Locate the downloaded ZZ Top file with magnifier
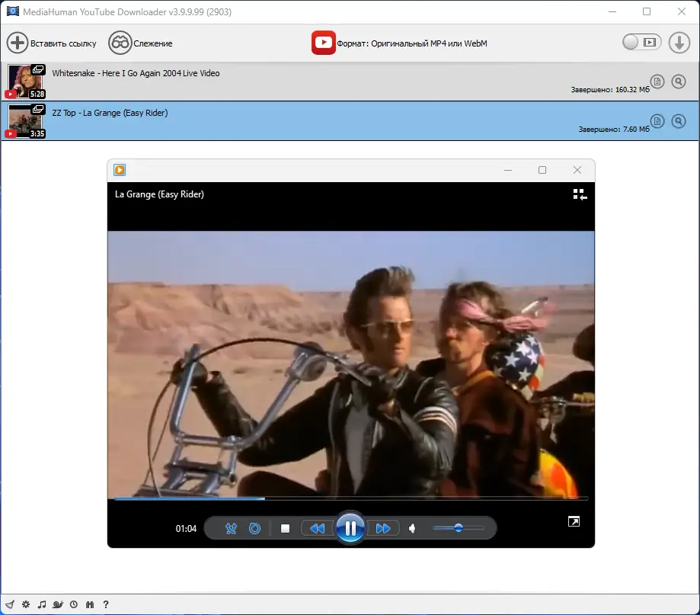 tap(678, 121)
